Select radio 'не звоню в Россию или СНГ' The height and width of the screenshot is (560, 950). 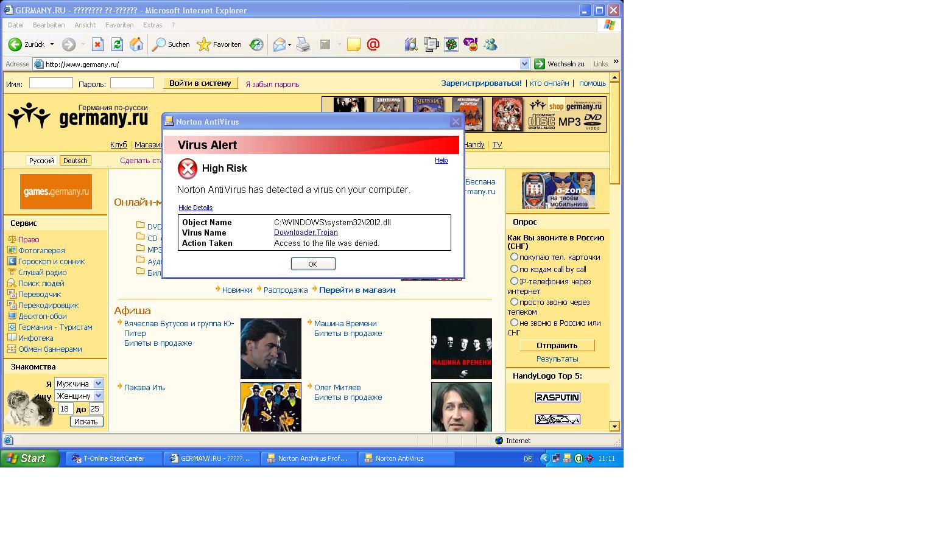[x=514, y=323]
